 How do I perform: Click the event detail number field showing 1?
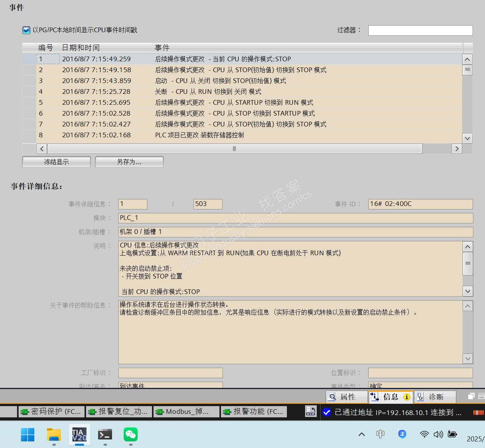(x=133, y=204)
